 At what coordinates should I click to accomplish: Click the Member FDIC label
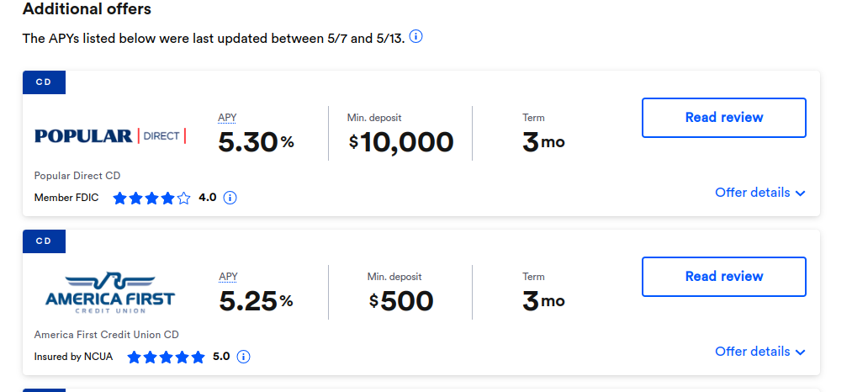tap(66, 198)
